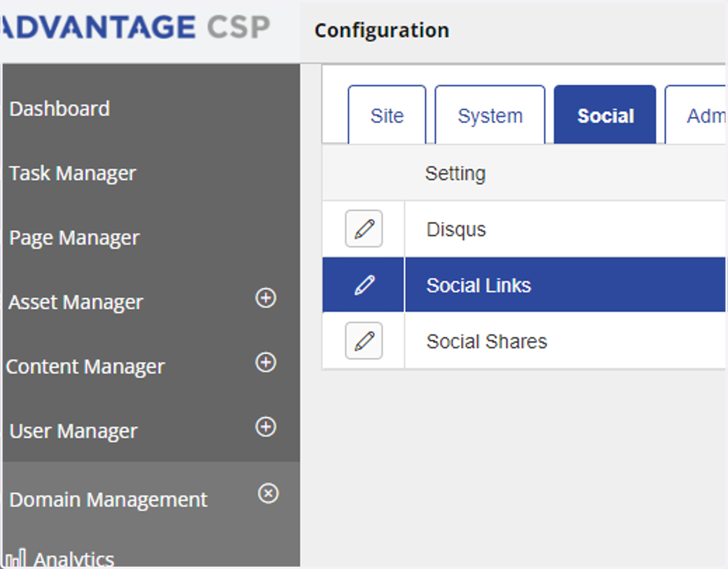
Task: Open the System tab
Action: coord(490,115)
